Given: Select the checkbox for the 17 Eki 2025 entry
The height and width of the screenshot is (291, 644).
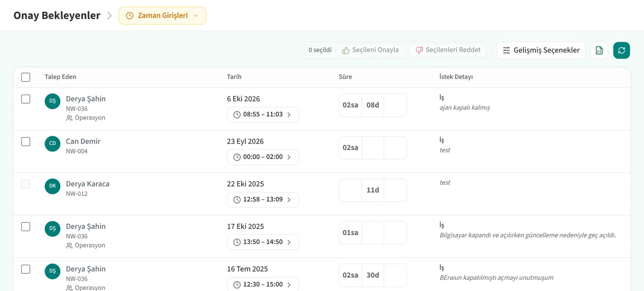Looking at the screenshot, I should [26, 227].
